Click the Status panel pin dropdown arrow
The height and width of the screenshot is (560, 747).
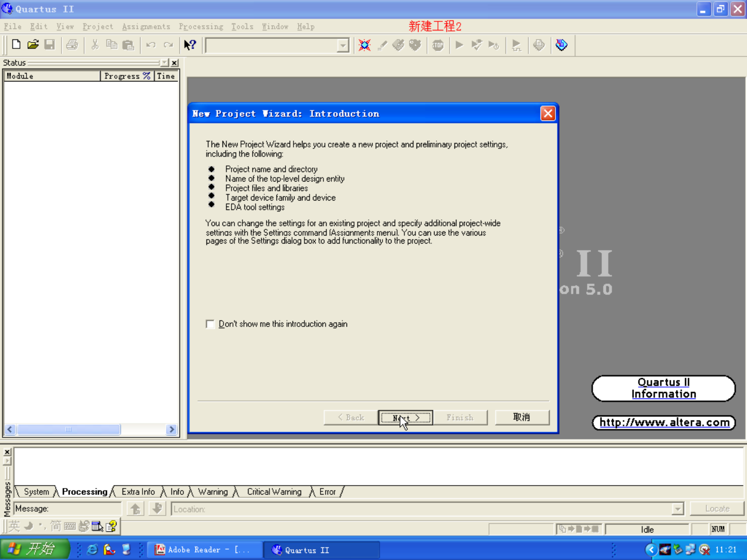(x=164, y=62)
